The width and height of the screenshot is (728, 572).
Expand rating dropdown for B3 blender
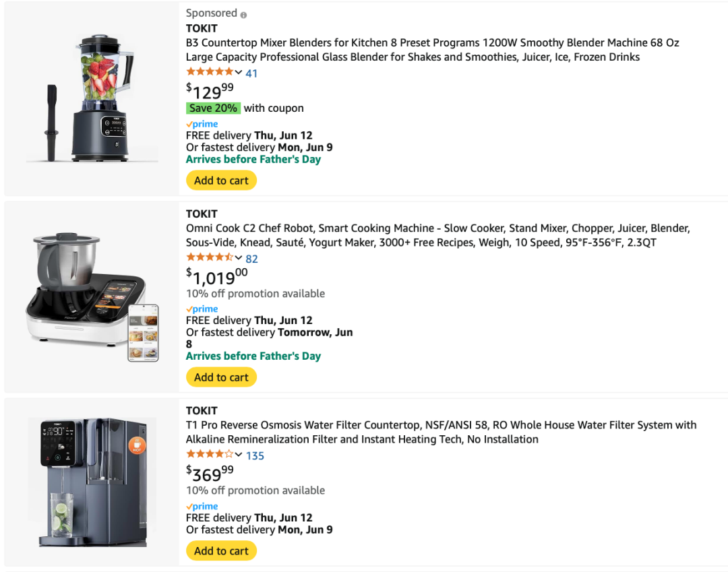239,72
